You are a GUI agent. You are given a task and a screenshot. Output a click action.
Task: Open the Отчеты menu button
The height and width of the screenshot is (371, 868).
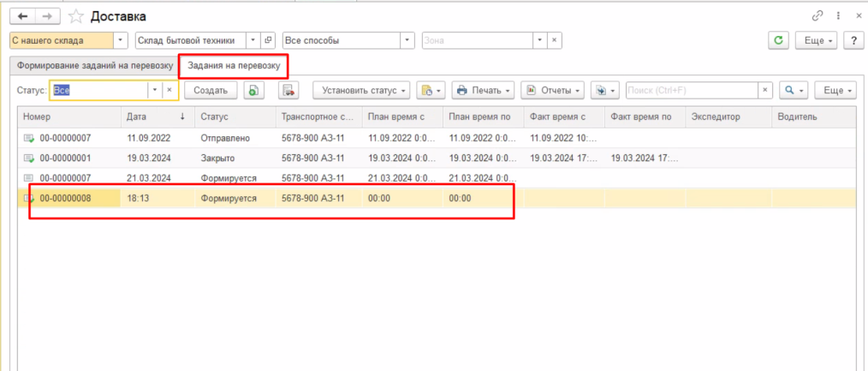553,90
